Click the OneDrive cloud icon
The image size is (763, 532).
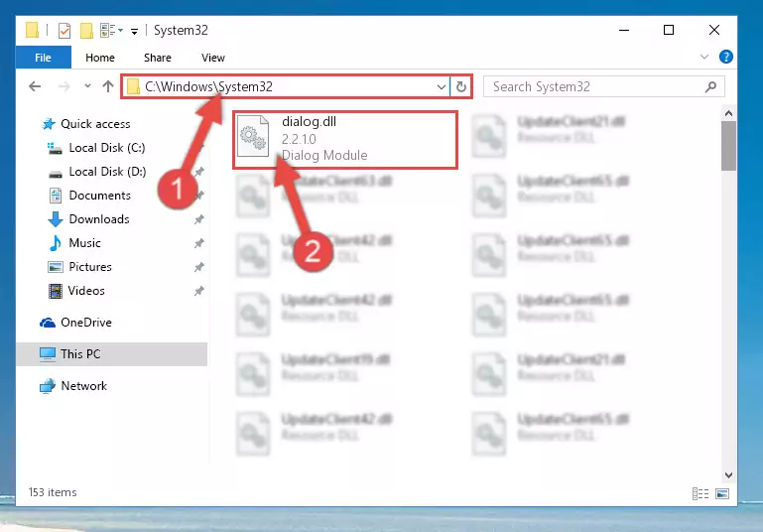click(48, 323)
